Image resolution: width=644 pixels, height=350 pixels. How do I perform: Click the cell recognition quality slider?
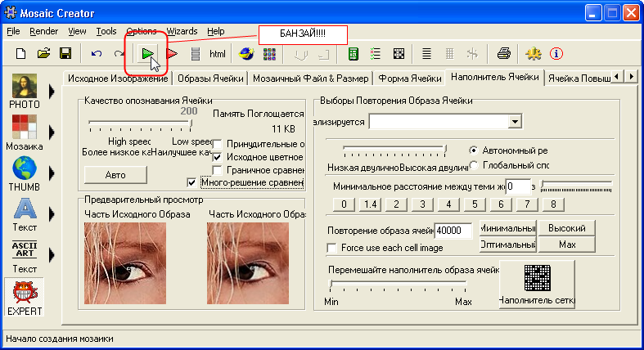click(x=141, y=125)
